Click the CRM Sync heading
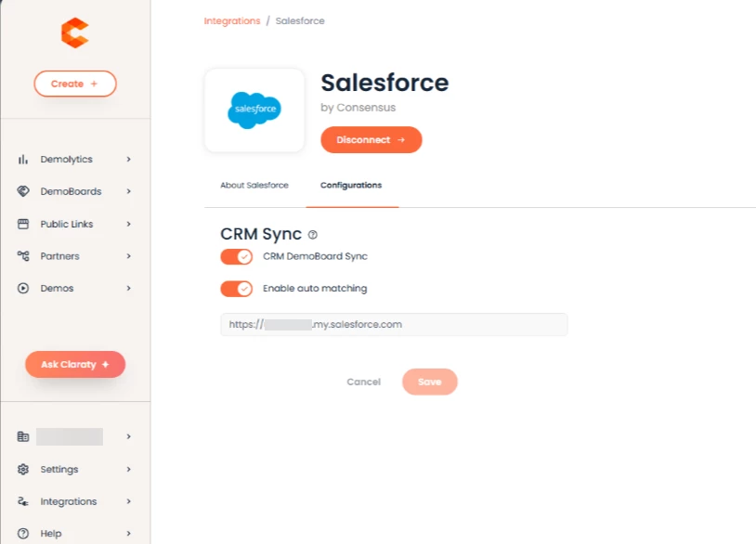Screen dimensions: 756x544 coord(261,234)
